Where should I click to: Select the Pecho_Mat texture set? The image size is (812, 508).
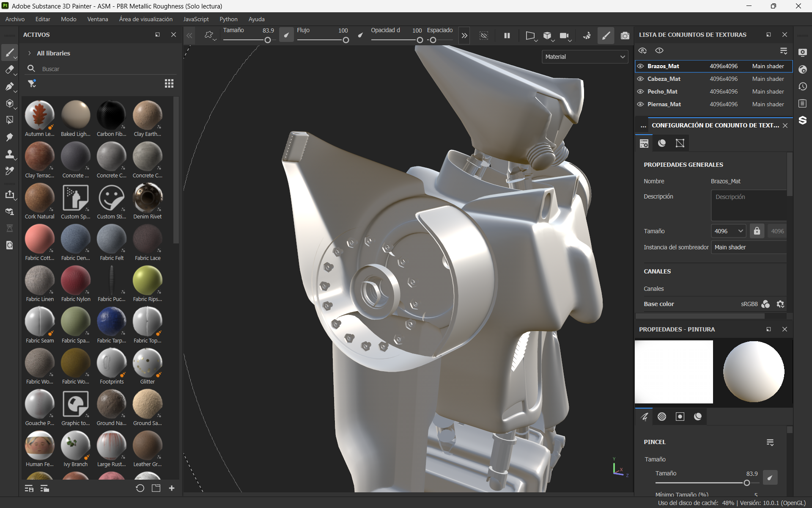click(x=662, y=91)
